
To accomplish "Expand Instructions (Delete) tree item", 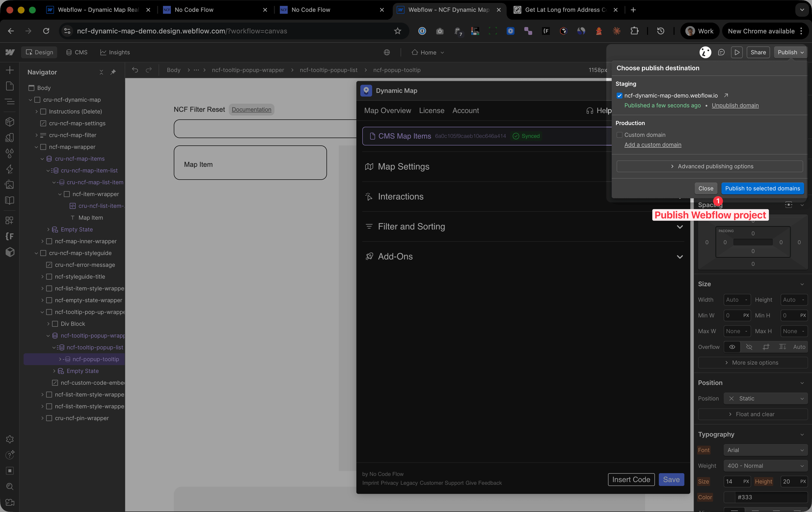I will (x=36, y=111).
